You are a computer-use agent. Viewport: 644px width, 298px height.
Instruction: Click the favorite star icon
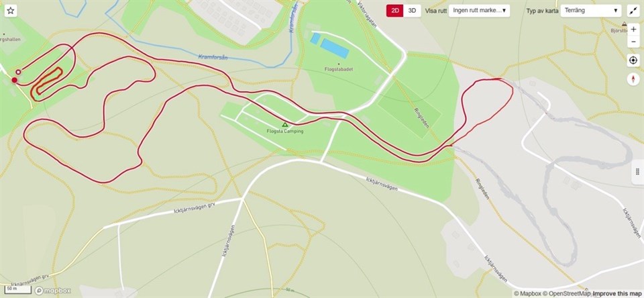click(11, 11)
